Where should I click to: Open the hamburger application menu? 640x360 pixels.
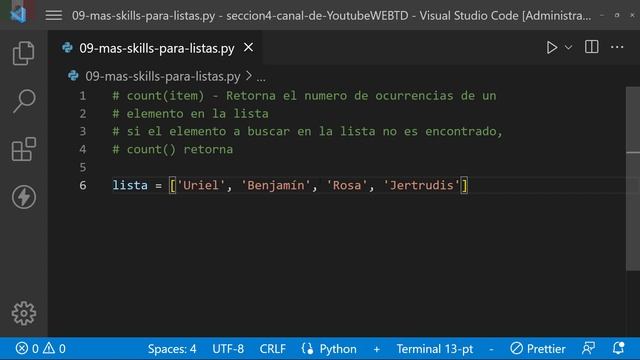click(53, 16)
